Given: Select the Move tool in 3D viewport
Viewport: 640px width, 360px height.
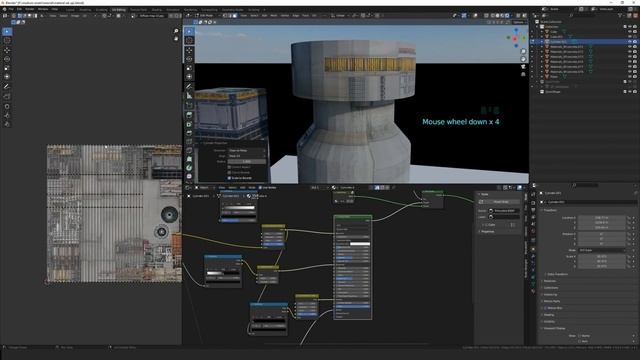Looking at the screenshot, I should pyautogui.click(x=189, y=50).
